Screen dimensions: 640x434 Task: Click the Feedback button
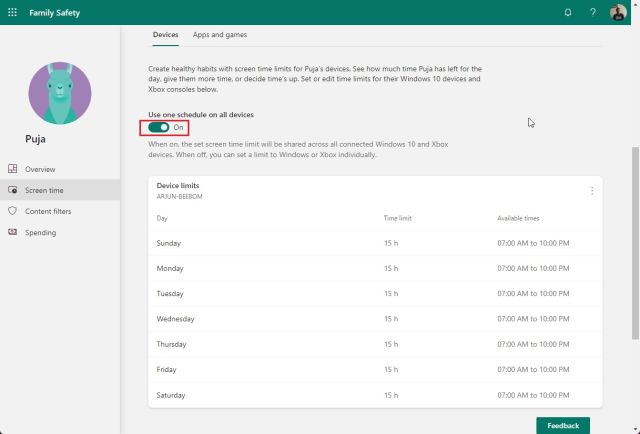pos(563,425)
